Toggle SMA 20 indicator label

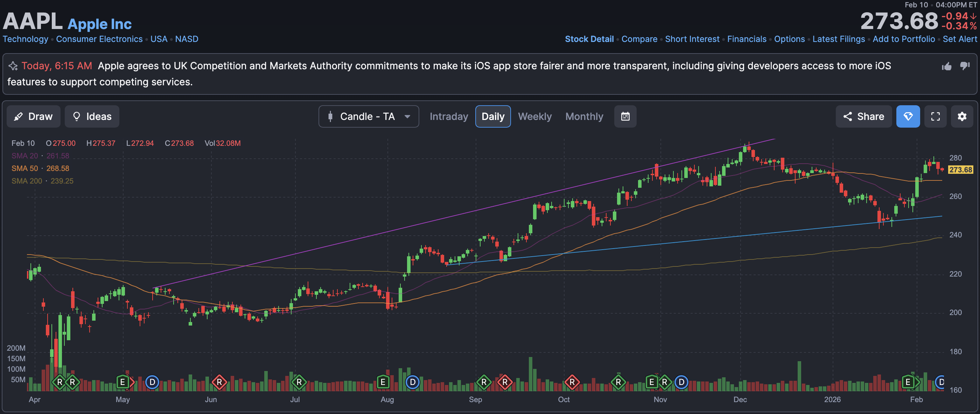pyautogui.click(x=25, y=156)
